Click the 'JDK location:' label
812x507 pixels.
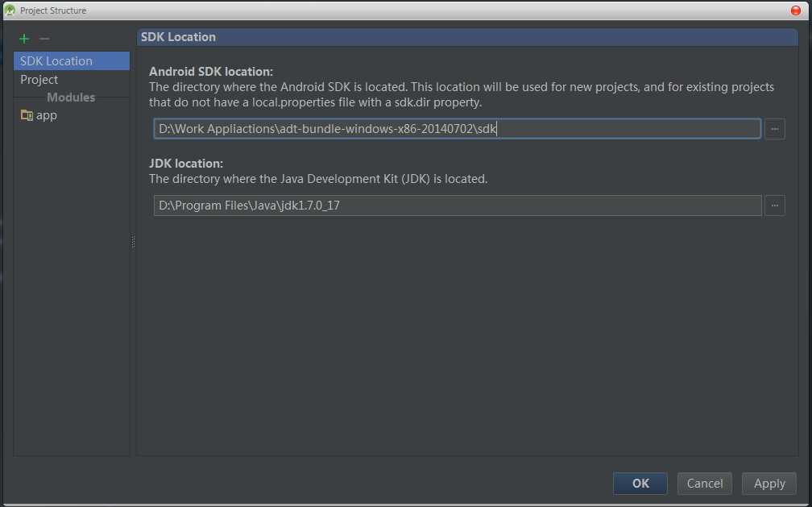point(186,163)
